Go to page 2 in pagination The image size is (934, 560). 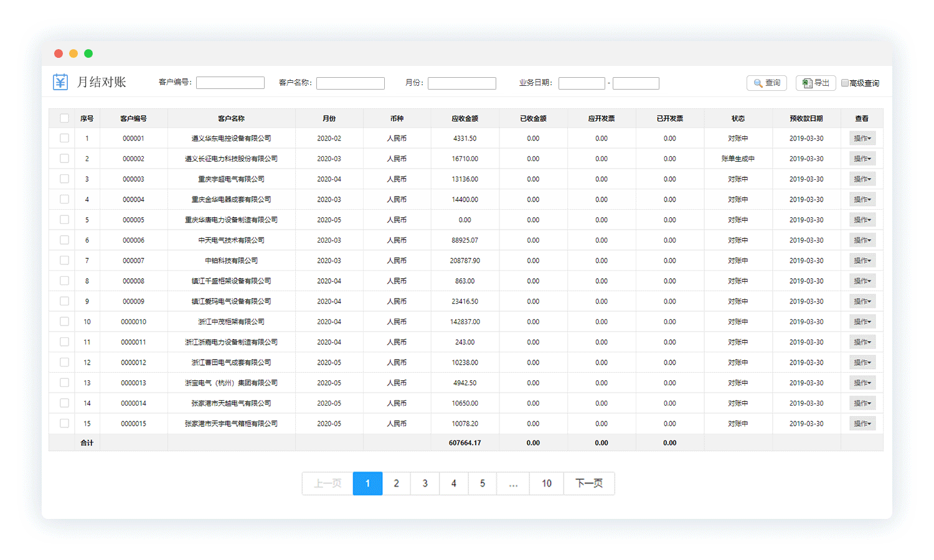pyautogui.click(x=396, y=483)
